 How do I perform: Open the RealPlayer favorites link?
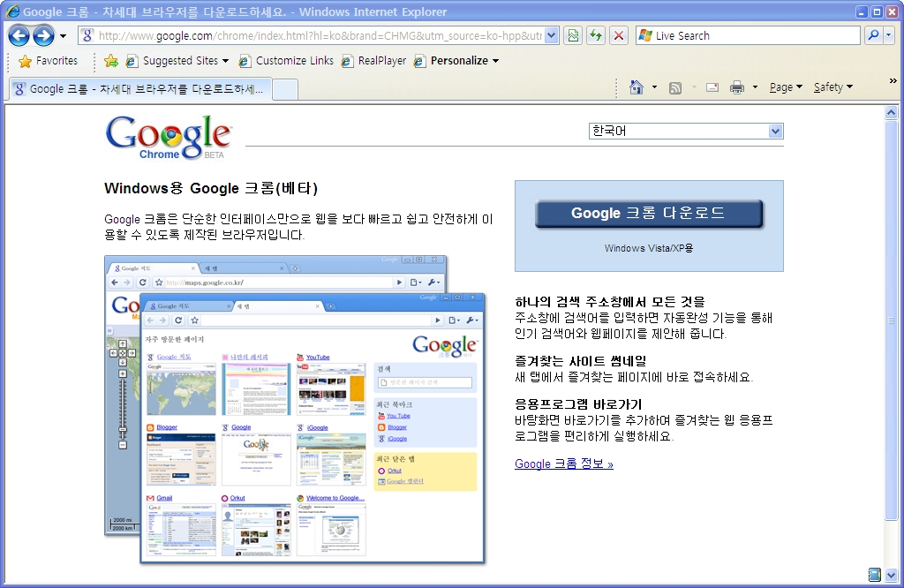[x=374, y=61]
